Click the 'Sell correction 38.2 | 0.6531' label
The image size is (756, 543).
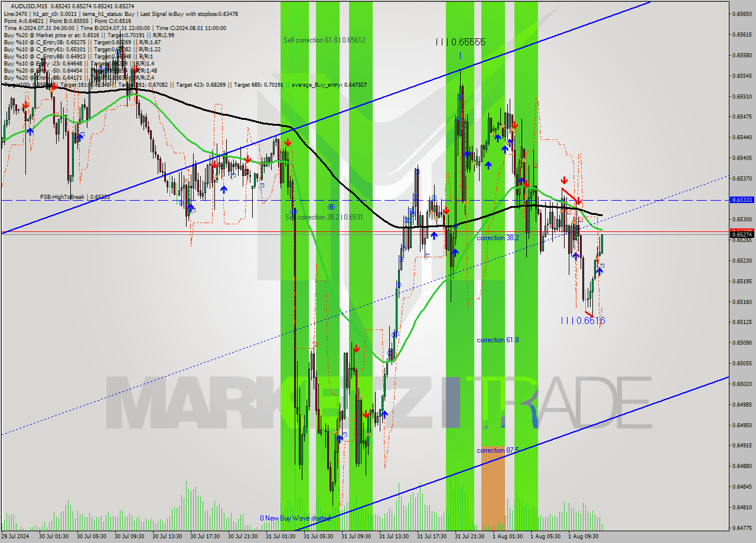click(x=324, y=217)
